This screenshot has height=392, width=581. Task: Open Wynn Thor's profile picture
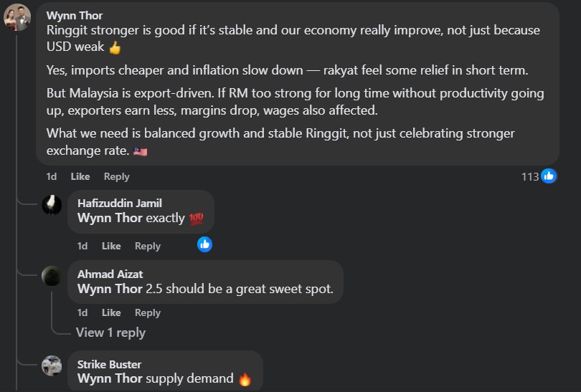coord(17,17)
